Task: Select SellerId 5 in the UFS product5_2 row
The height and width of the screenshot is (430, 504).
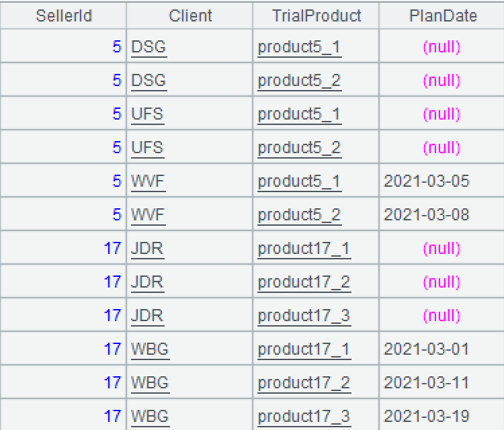Action: click(117, 148)
